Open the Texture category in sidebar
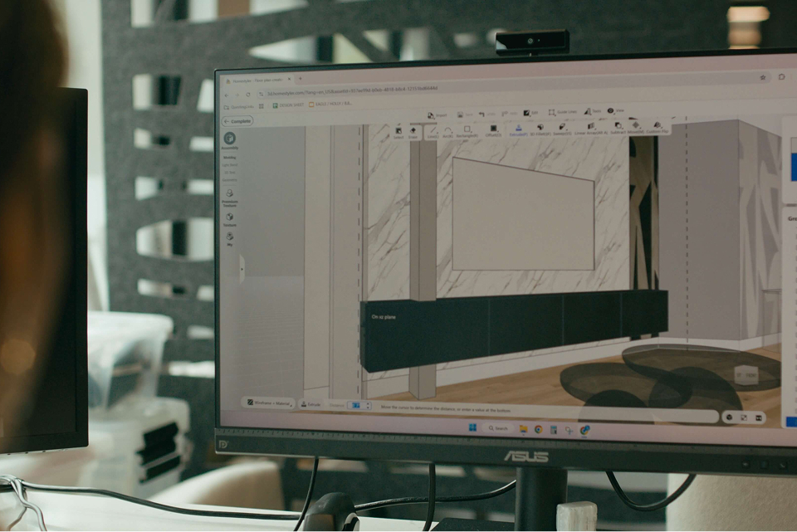The width and height of the screenshot is (797, 532). (230, 219)
